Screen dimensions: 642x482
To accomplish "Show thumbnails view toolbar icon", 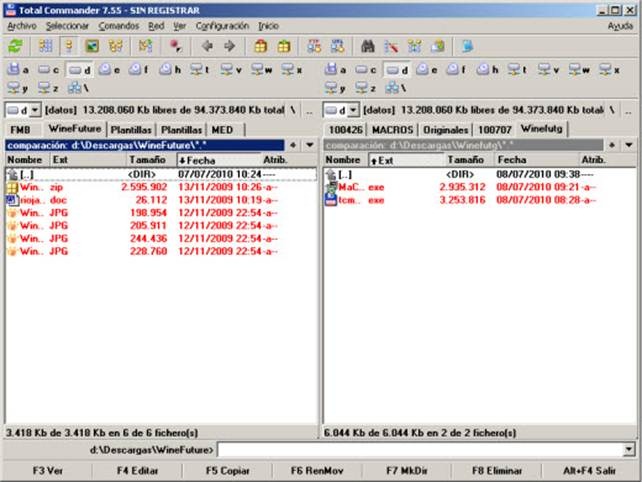I will pos(92,46).
